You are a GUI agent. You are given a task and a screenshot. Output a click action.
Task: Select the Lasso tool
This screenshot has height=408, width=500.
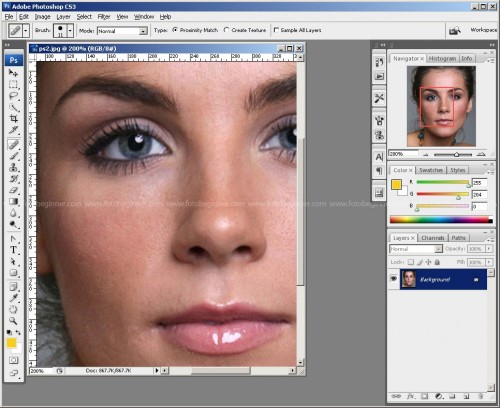click(13, 96)
